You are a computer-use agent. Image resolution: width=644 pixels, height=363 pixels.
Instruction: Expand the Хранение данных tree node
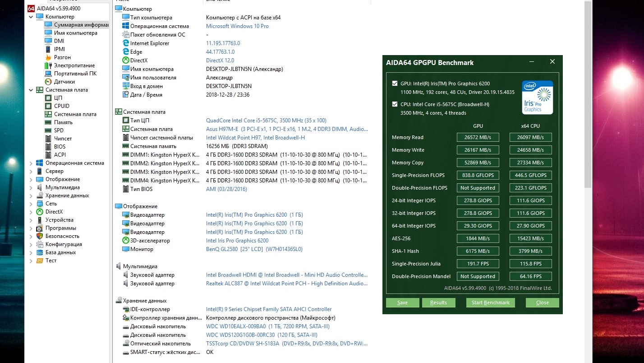pos(31,195)
